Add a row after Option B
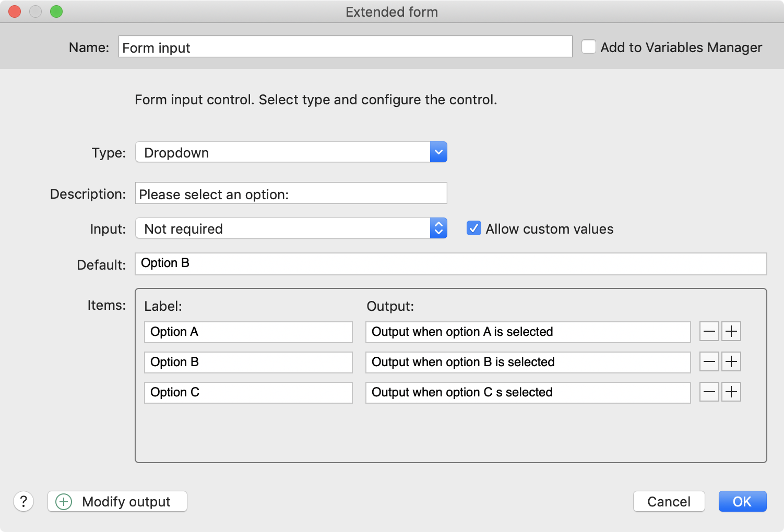This screenshot has height=532, width=784. [x=731, y=361]
